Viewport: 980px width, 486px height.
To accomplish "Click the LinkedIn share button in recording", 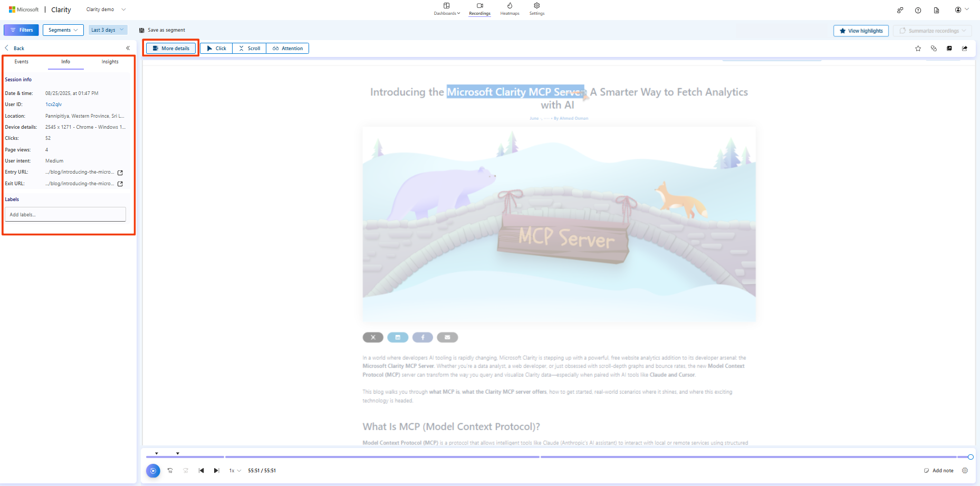I will (398, 337).
